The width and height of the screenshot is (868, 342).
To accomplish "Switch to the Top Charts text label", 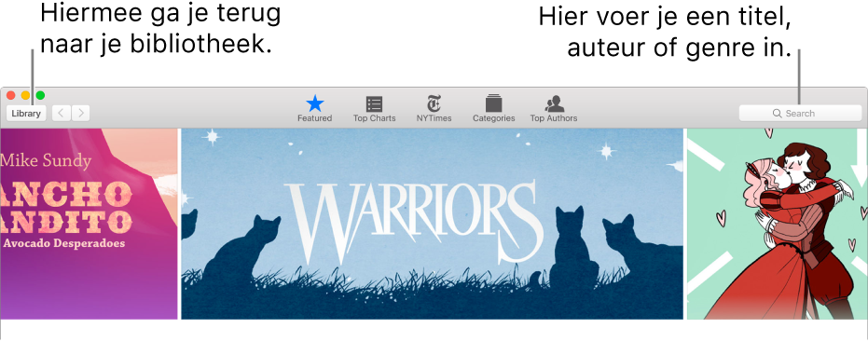I will point(374,117).
